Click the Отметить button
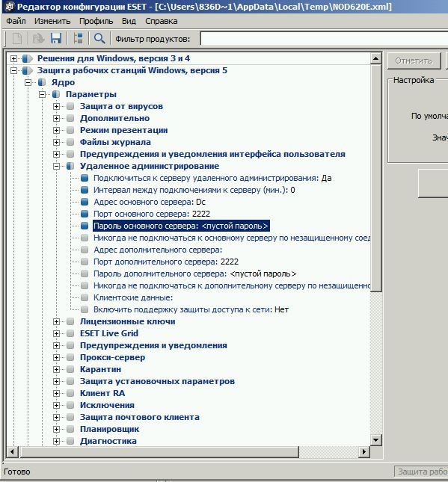Screen dimensions: 448x482 tap(414, 61)
